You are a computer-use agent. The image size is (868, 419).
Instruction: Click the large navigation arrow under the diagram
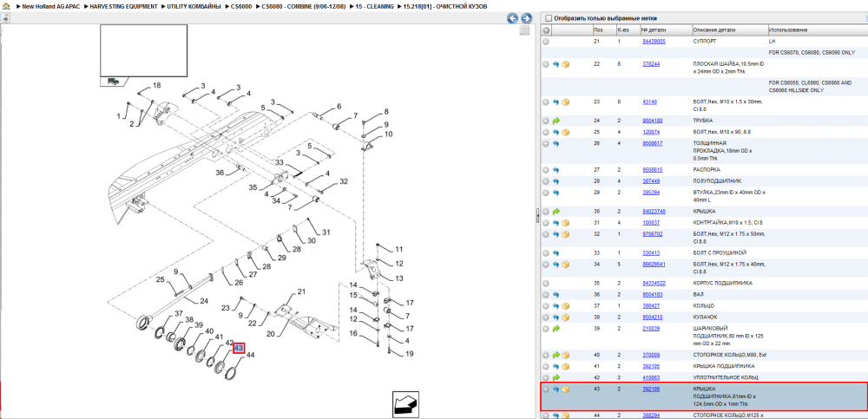point(407,404)
